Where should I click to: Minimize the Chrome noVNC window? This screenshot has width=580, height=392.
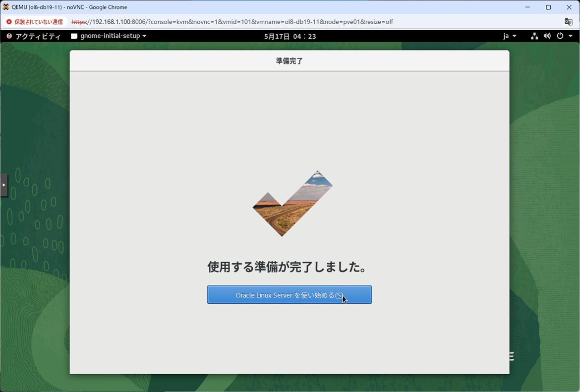click(527, 7)
